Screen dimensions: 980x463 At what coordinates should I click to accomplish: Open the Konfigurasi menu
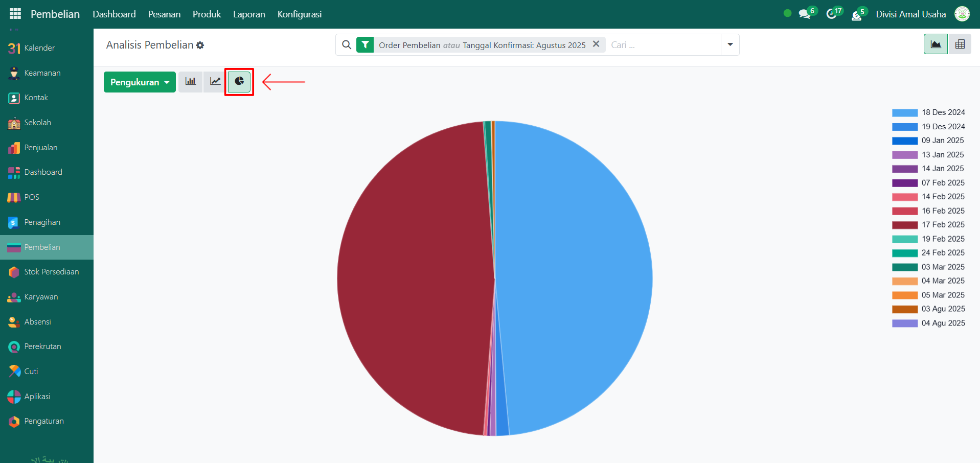click(299, 14)
